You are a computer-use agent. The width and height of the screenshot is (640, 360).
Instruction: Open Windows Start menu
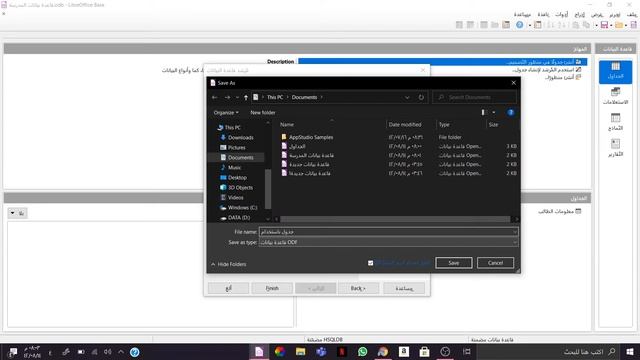click(x=630, y=351)
